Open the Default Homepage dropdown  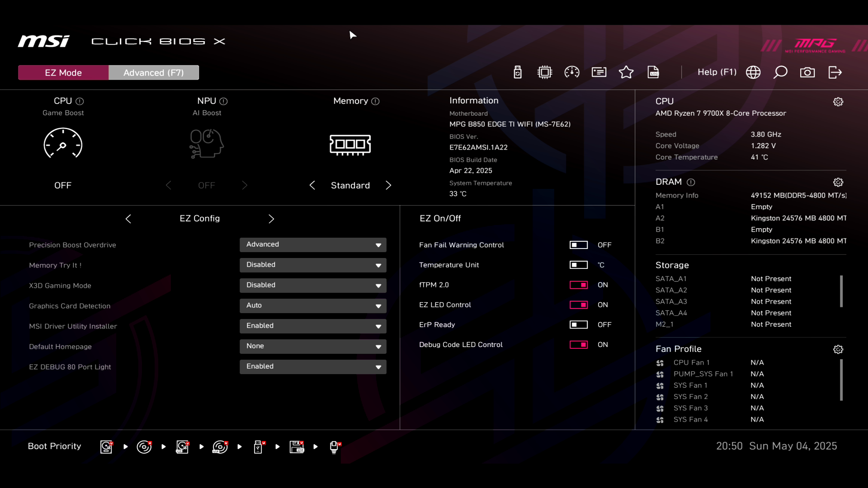pos(313,346)
